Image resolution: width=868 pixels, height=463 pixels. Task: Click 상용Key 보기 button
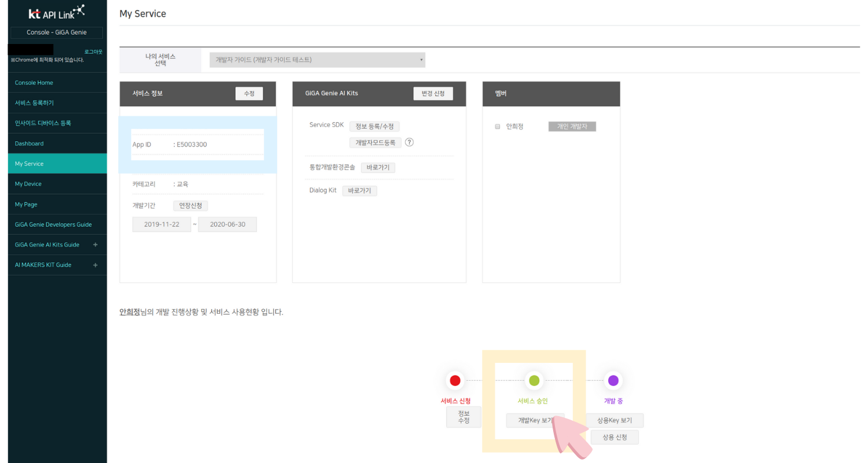pyautogui.click(x=615, y=420)
